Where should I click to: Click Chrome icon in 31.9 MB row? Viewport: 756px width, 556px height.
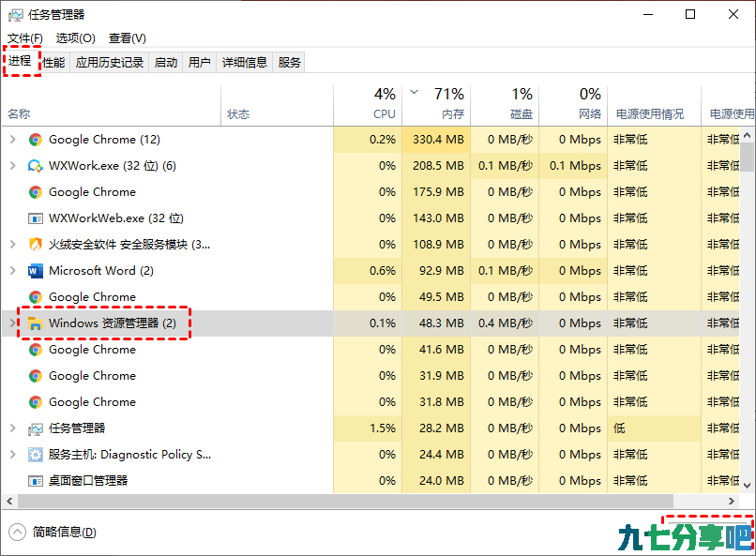[x=36, y=376]
